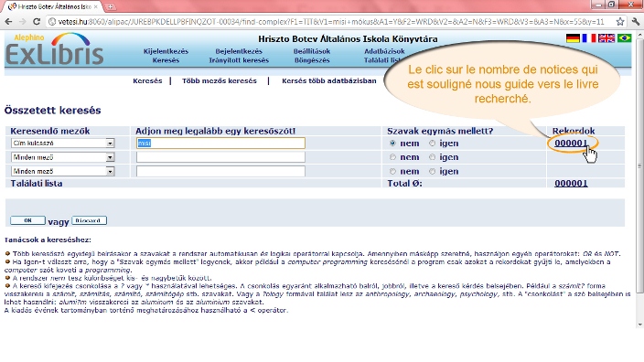Screen dimensions: 644x362
Task: Go back using the browser back arrow
Action: 8,22
